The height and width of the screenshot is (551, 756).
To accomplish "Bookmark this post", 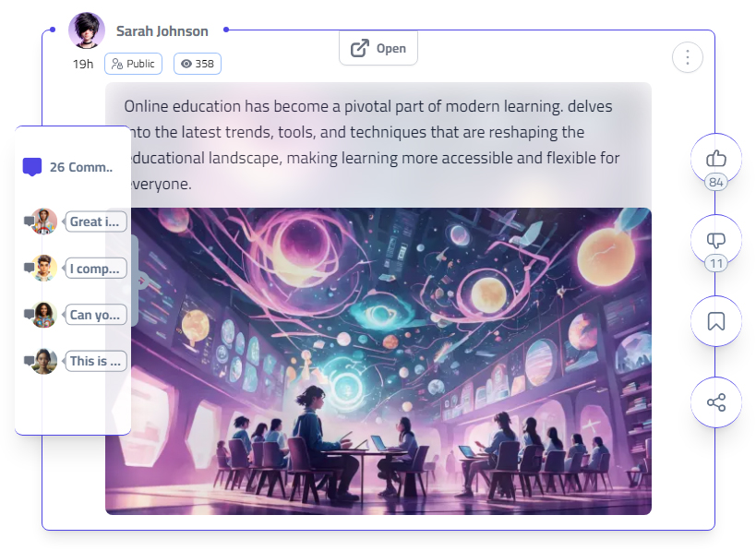I will 715,321.
